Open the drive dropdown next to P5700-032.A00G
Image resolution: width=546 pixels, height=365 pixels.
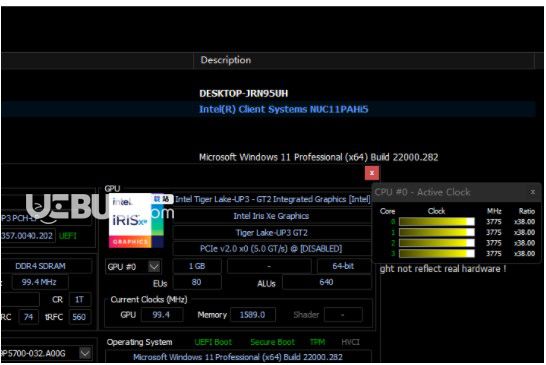(85, 353)
